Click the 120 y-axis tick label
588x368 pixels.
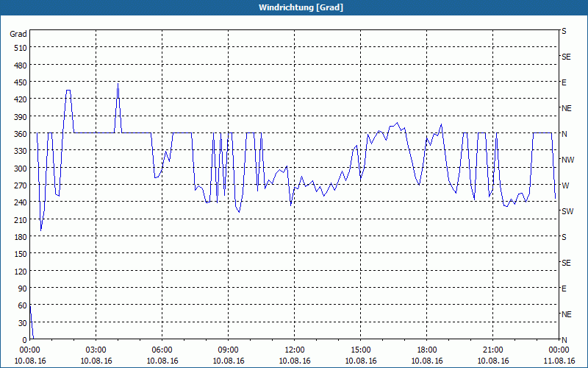21,271
